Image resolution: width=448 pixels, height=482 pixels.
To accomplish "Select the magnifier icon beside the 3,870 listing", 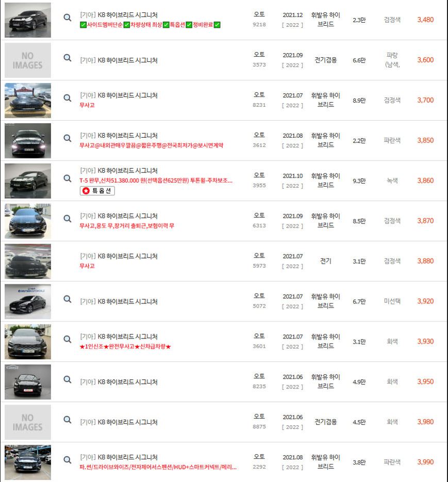I will coord(67,219).
